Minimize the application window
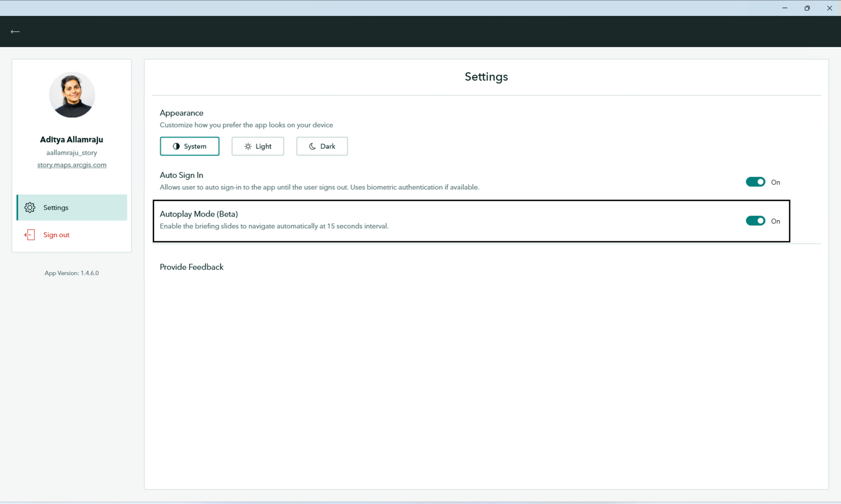This screenshot has width=841, height=504. (x=784, y=8)
